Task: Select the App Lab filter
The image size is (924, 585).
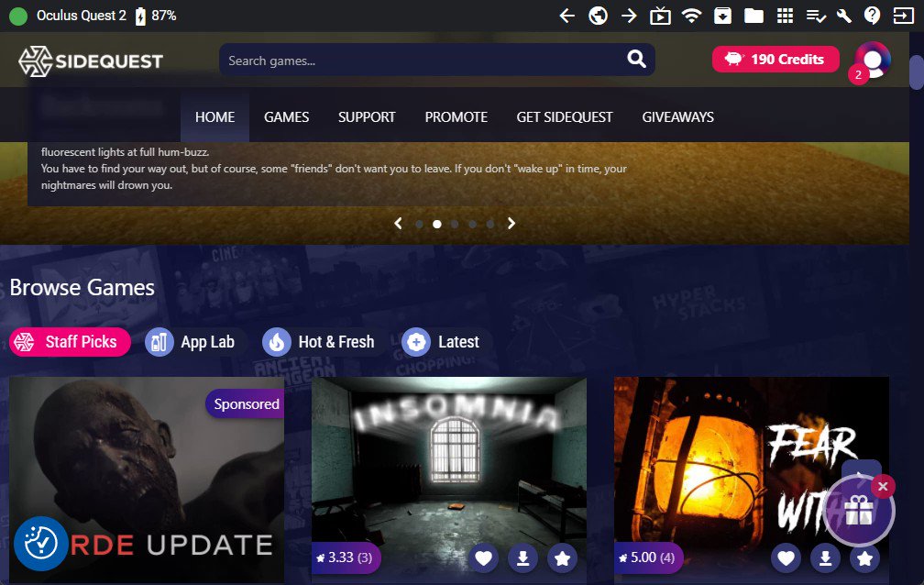Action: click(x=195, y=342)
